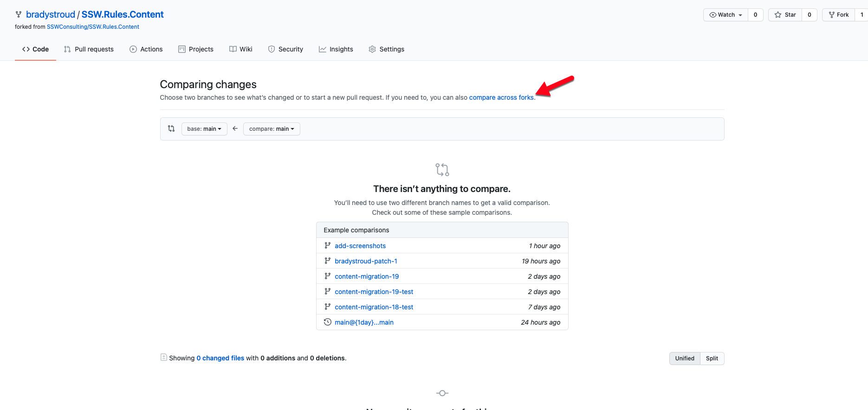Expand the Watch dropdown button

[725, 15]
